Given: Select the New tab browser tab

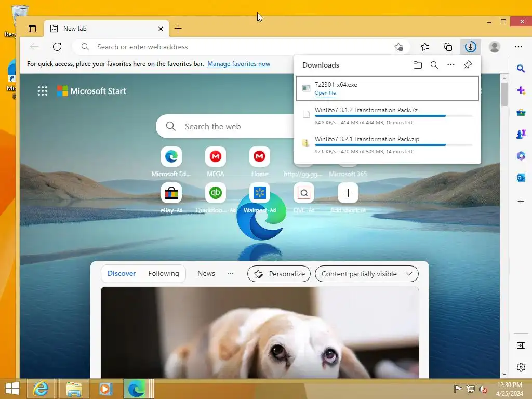Looking at the screenshot, I should tap(106, 29).
